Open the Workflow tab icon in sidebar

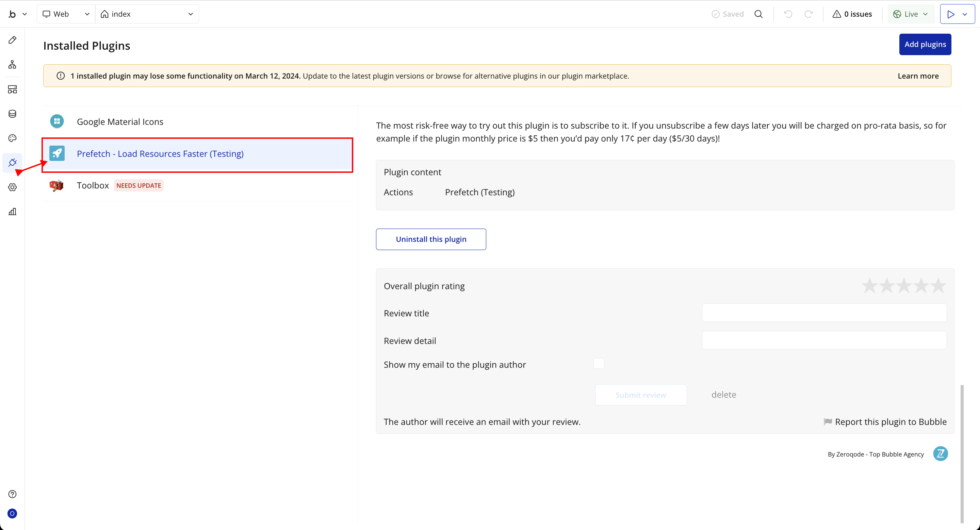click(x=12, y=65)
